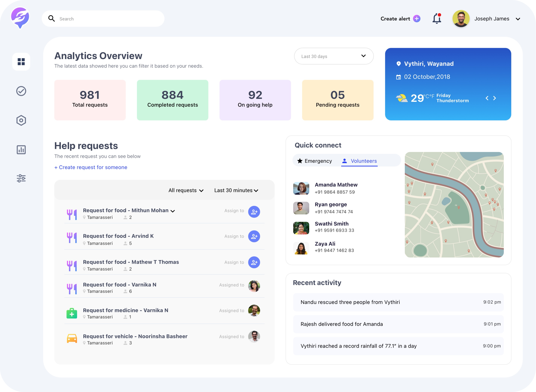The width and height of the screenshot is (536, 392).
Task: Click assign volunteer icon for Arvind K
Action: coord(254,236)
